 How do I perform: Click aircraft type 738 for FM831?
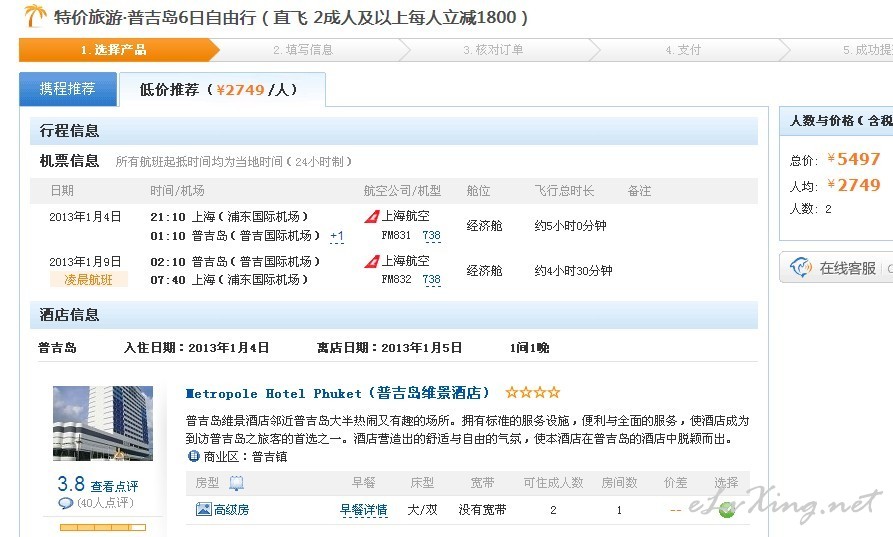[x=432, y=235]
